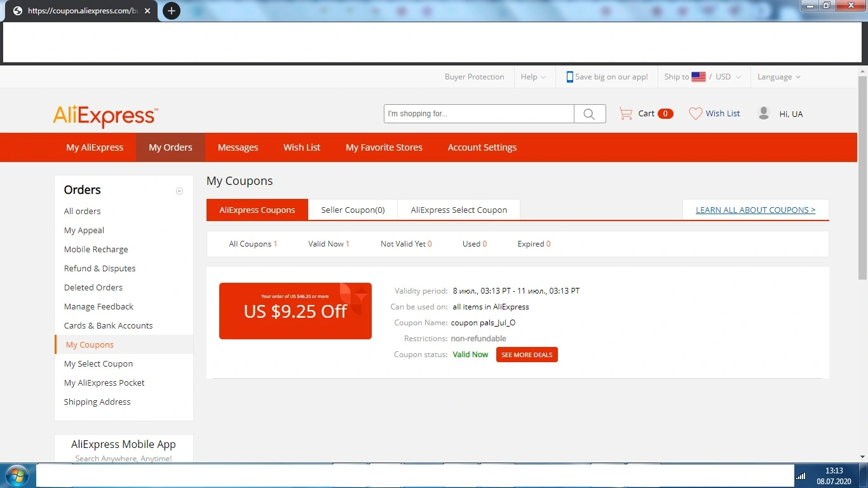Go to Messages in the navigation bar
868x488 pixels.
pyautogui.click(x=238, y=147)
